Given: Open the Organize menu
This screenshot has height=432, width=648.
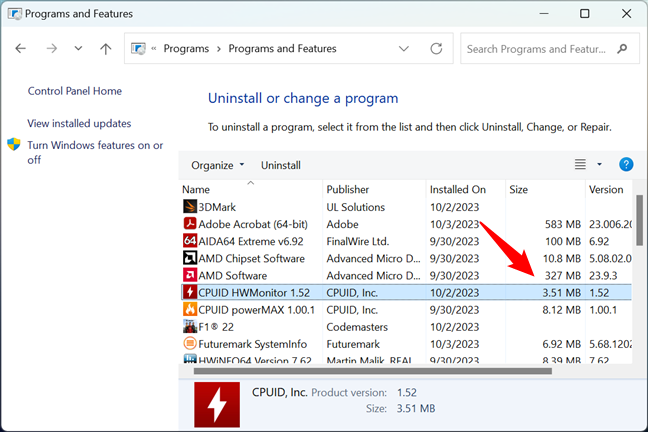Looking at the screenshot, I should (217, 165).
